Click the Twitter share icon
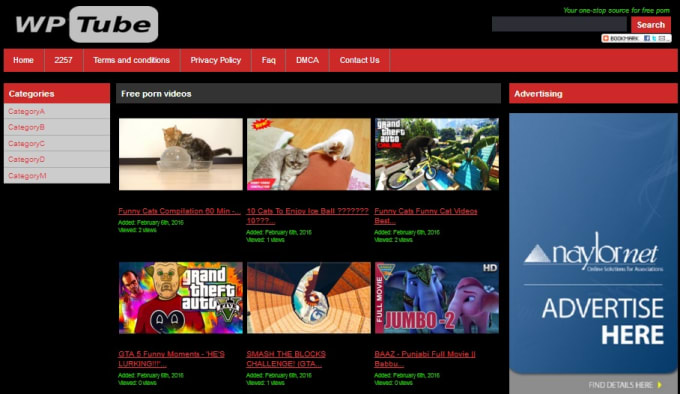Viewport: 680px width, 394px height. [654, 38]
